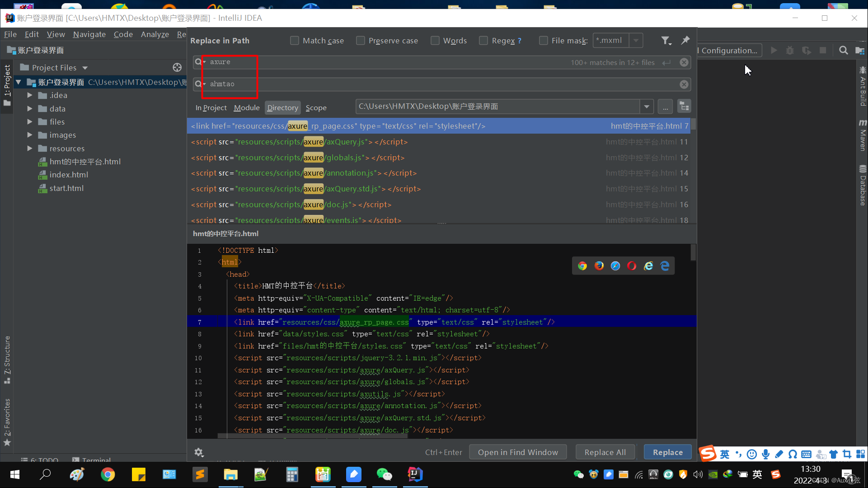Select the Directory scope tab
Image resolution: width=868 pixels, height=488 pixels.
coord(282,108)
